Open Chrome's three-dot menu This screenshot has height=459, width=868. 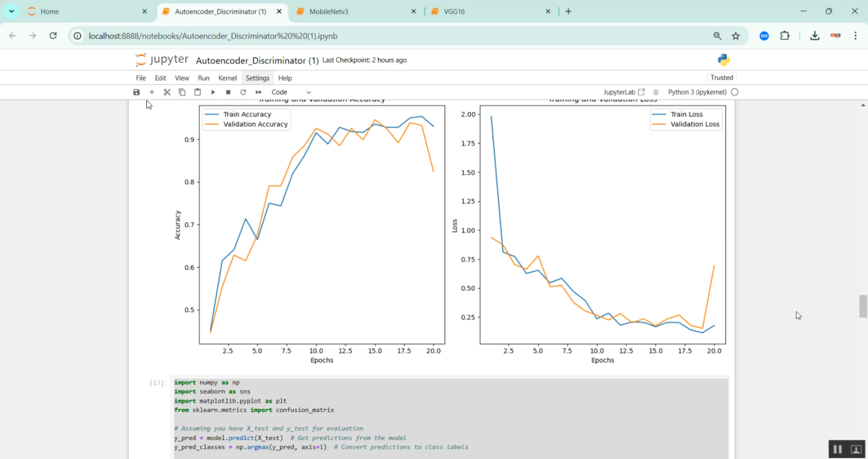coord(855,36)
